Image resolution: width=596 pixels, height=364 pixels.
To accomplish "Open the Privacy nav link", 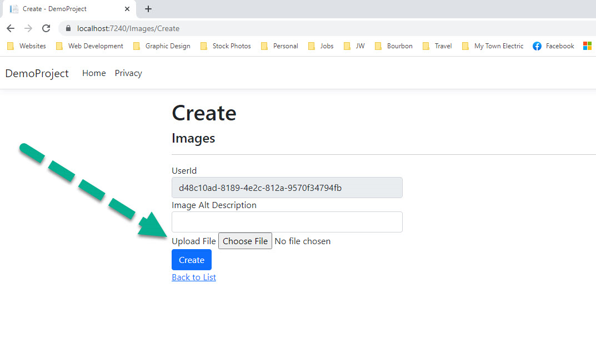I will 128,73.
